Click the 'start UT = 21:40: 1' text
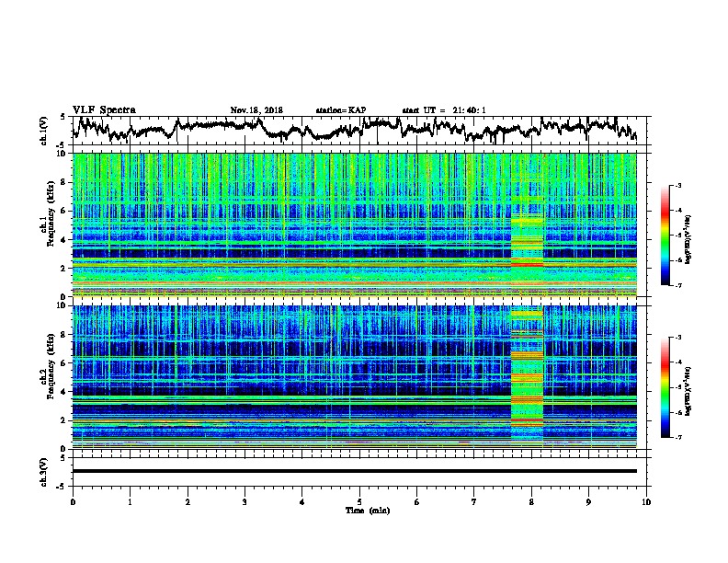Viewport: 728px width, 563px height. pyautogui.click(x=444, y=110)
